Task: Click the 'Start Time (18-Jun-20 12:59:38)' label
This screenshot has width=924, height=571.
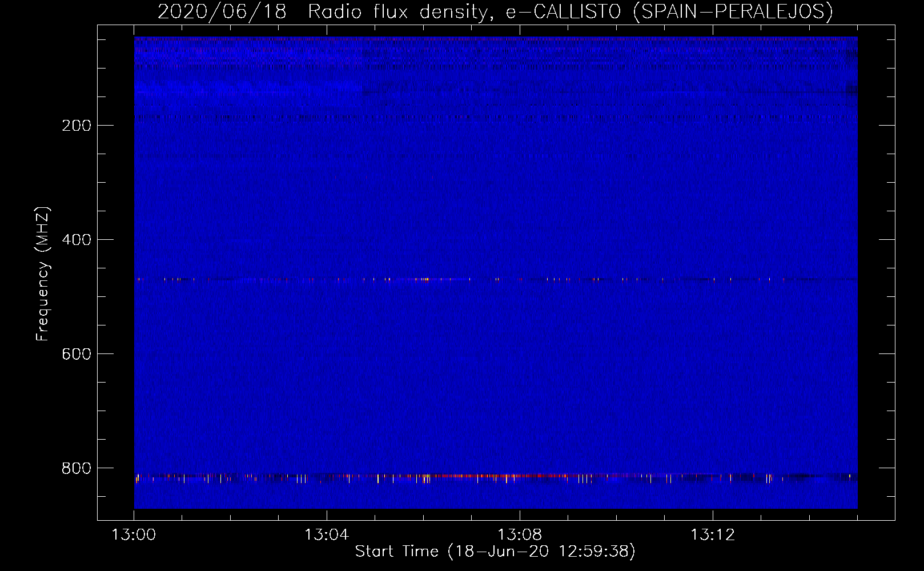Action: click(495, 552)
